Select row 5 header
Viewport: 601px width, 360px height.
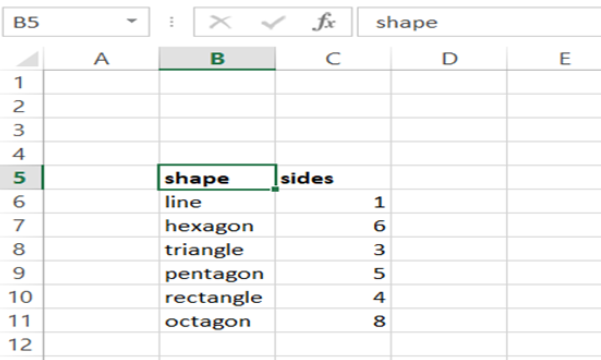point(21,178)
